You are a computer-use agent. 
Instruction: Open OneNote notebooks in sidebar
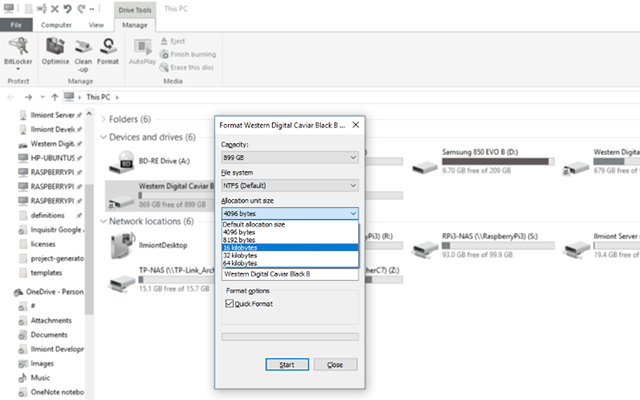51,392
